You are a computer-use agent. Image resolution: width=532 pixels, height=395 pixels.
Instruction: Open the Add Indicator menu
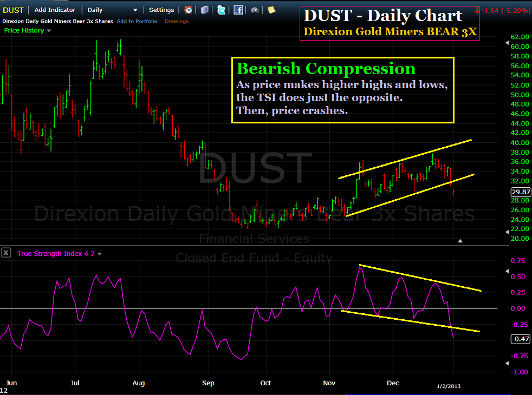click(x=55, y=9)
